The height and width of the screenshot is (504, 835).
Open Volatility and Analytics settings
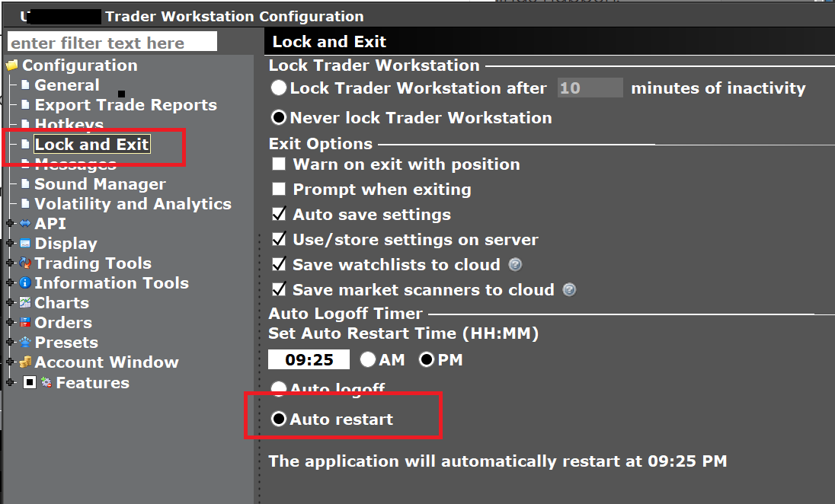[x=133, y=204]
